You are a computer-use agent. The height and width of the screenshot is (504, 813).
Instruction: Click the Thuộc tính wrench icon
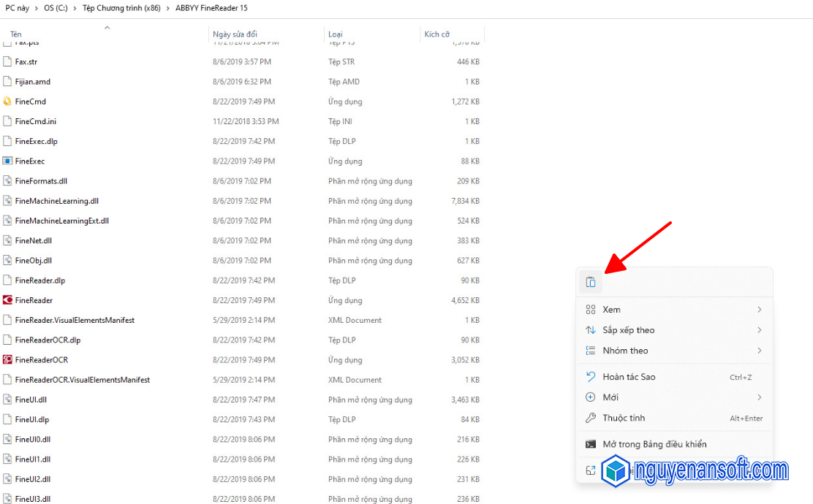click(x=591, y=418)
